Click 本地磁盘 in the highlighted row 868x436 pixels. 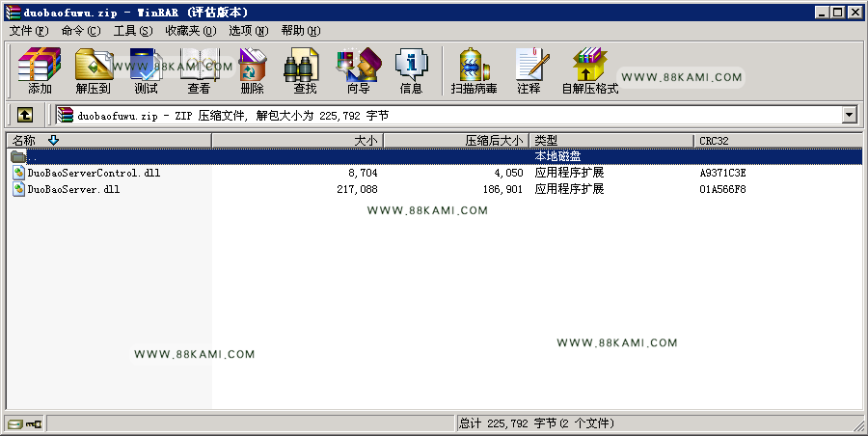coord(557,157)
